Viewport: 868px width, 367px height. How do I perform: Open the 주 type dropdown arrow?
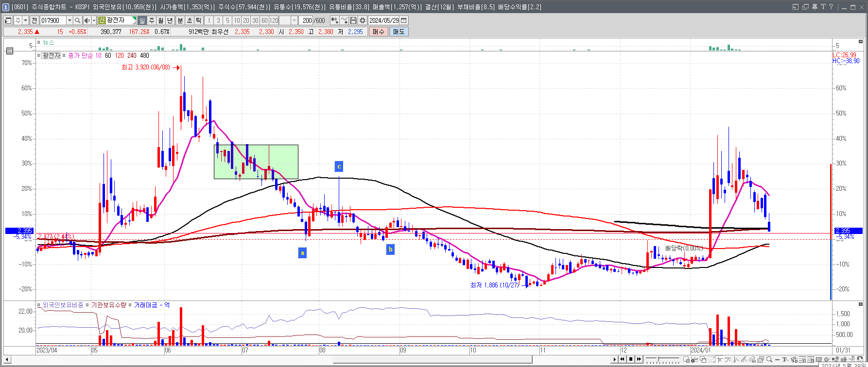coord(25,20)
